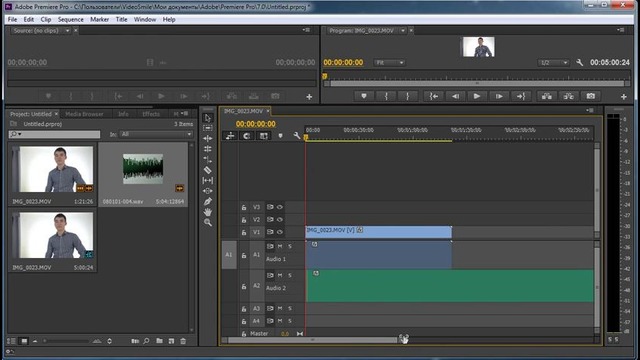Click New Item icon in Project panel
The image size is (640, 360).
[171, 341]
